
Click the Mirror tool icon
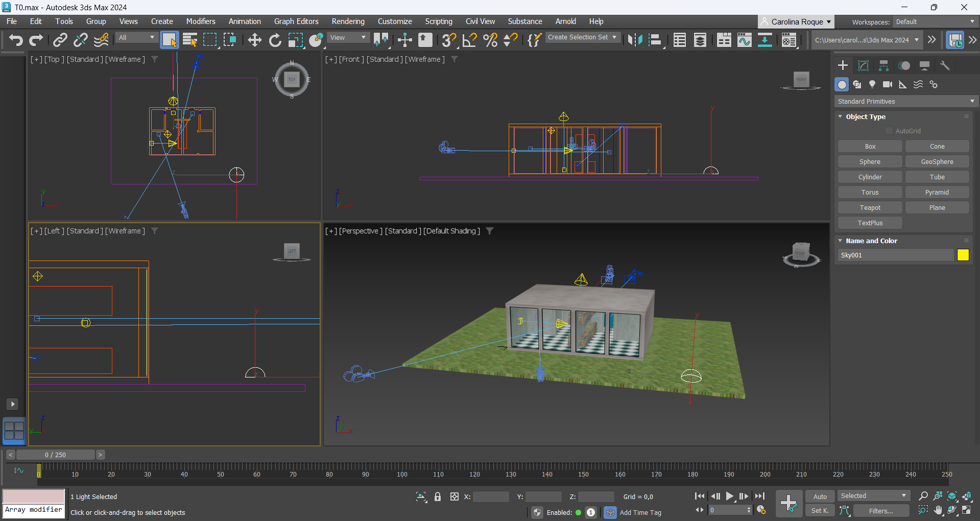635,40
